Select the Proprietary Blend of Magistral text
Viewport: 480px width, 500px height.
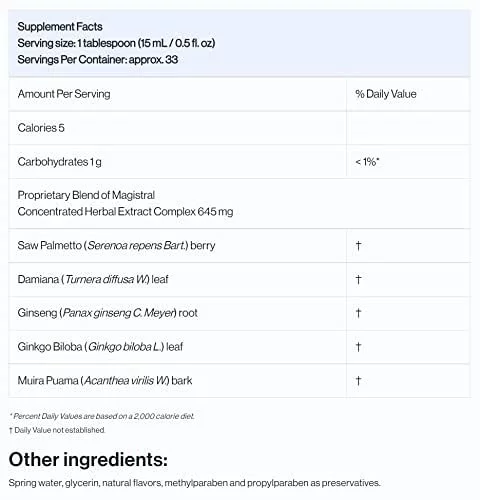point(86,195)
